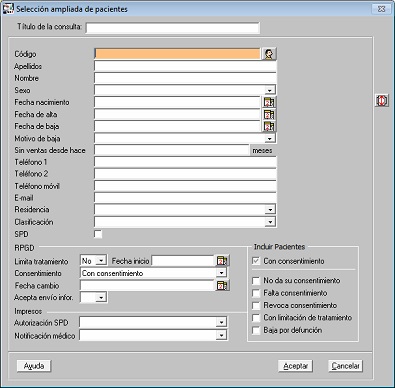Toggle Con consentimiento checkbox

coord(256,261)
